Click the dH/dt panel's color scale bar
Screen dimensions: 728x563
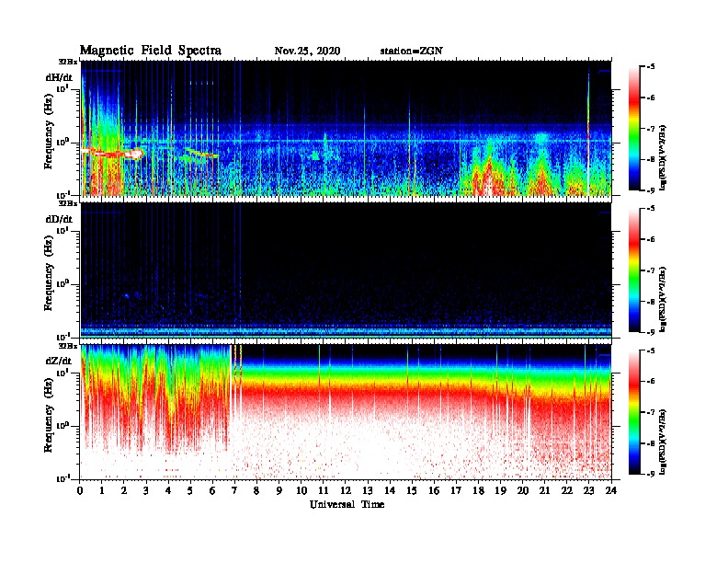[634, 129]
